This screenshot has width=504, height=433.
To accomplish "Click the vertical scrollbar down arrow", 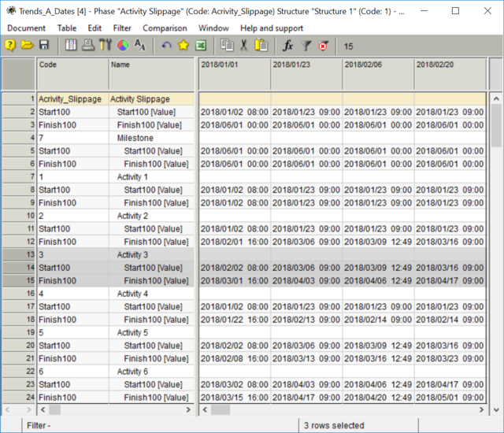I will point(496,409).
